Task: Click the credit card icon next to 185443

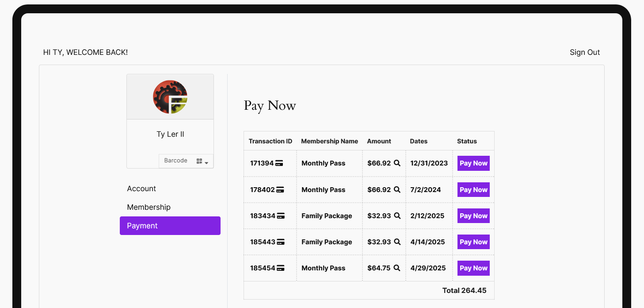Action: [x=280, y=242]
